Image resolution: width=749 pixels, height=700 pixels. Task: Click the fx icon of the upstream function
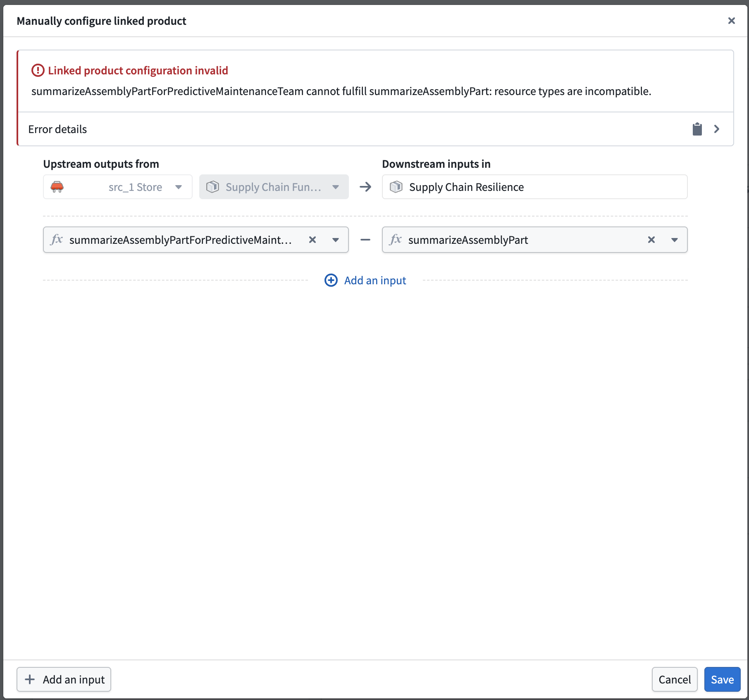click(57, 239)
